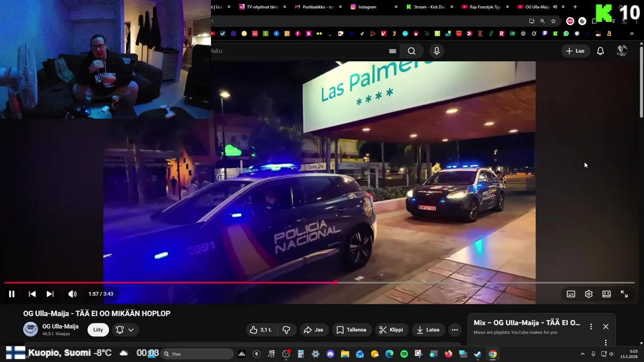Click install/cast icon in address bar
Viewport: 644px width, 362px height.
[x=532, y=21]
